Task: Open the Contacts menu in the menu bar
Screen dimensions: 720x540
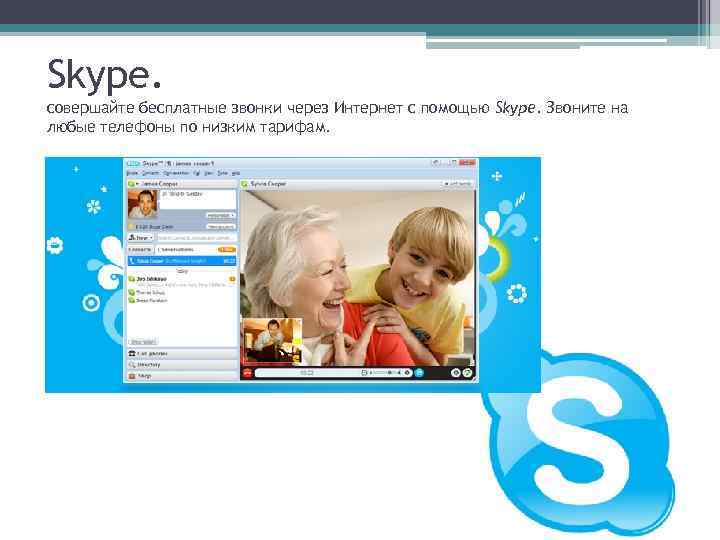Action: point(150,173)
